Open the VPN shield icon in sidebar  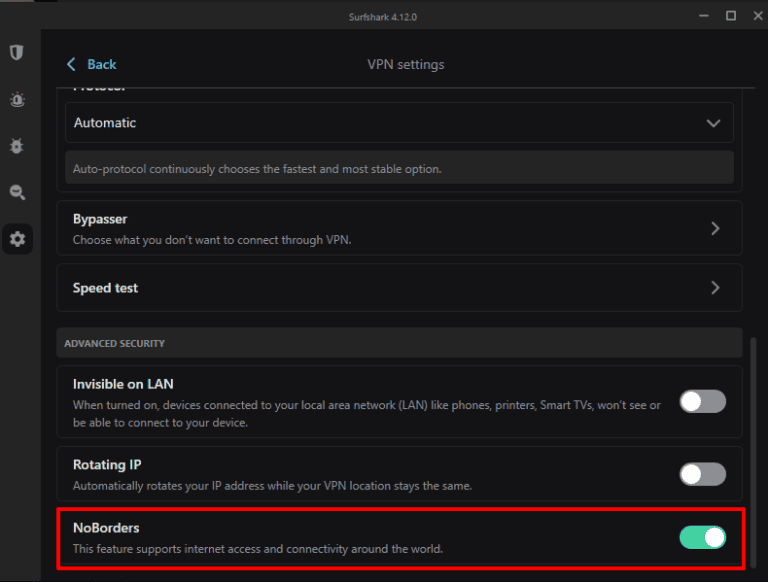point(17,52)
